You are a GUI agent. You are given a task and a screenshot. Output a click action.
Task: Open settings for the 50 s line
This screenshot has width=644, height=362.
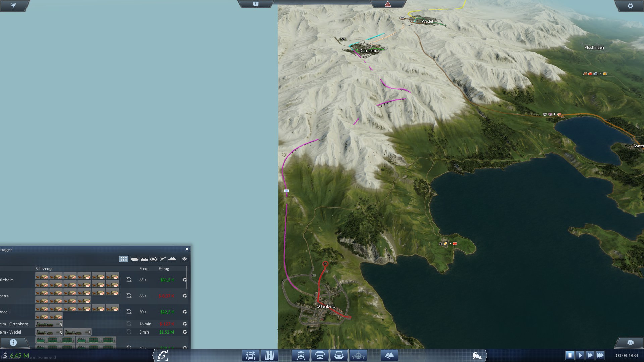click(184, 312)
